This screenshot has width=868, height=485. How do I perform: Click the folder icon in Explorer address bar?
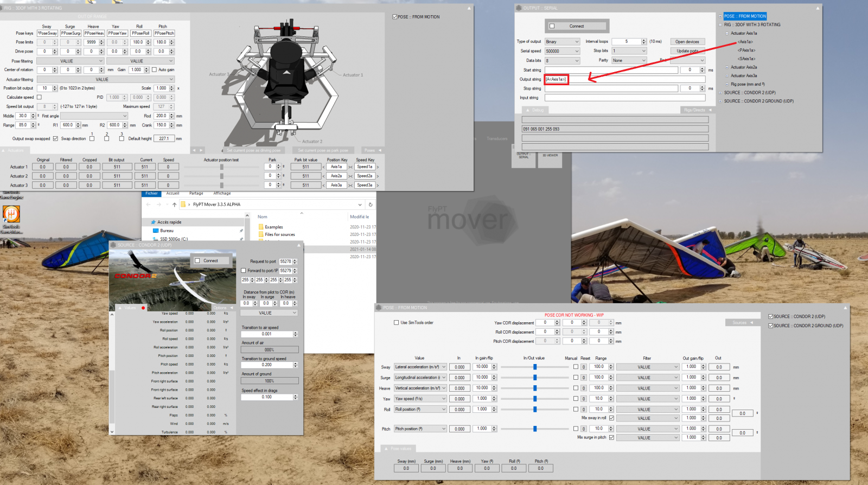(x=183, y=205)
